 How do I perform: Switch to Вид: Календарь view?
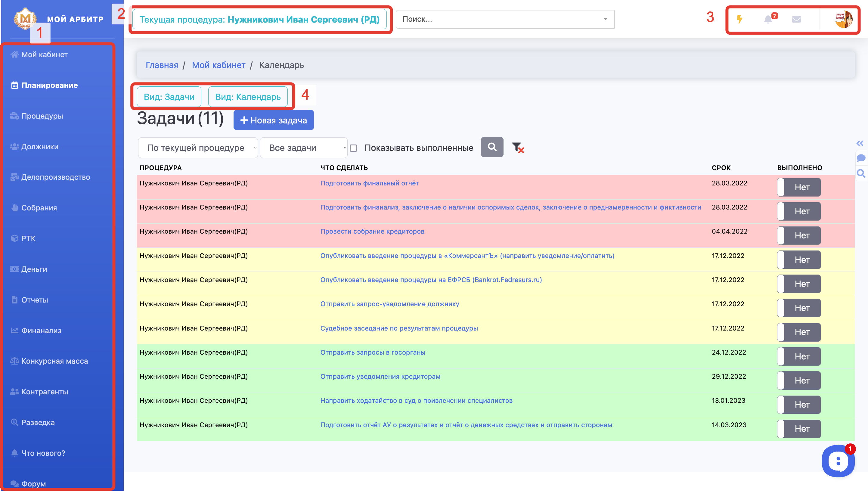248,97
